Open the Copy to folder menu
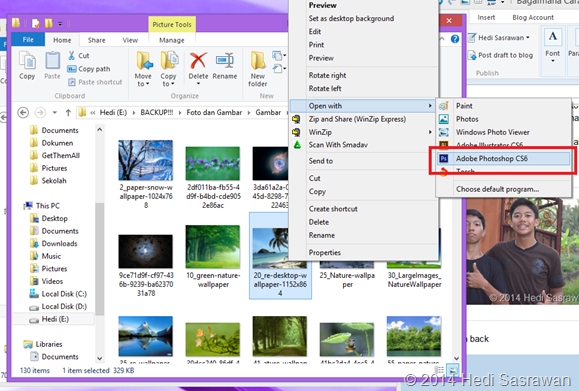 click(168, 69)
